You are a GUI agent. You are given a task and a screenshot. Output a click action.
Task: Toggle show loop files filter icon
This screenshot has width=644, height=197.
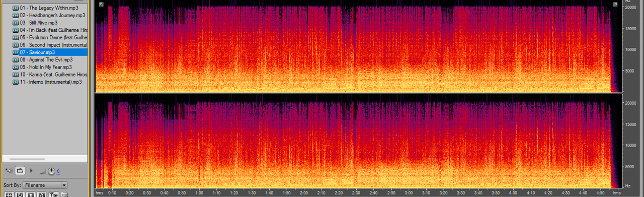coord(20,194)
